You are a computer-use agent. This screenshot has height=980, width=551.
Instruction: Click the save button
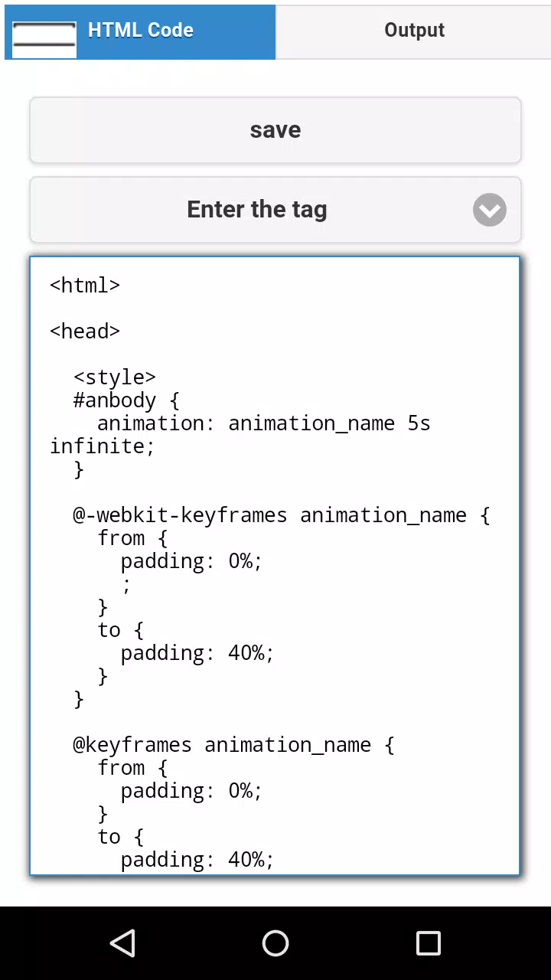pyautogui.click(x=275, y=130)
